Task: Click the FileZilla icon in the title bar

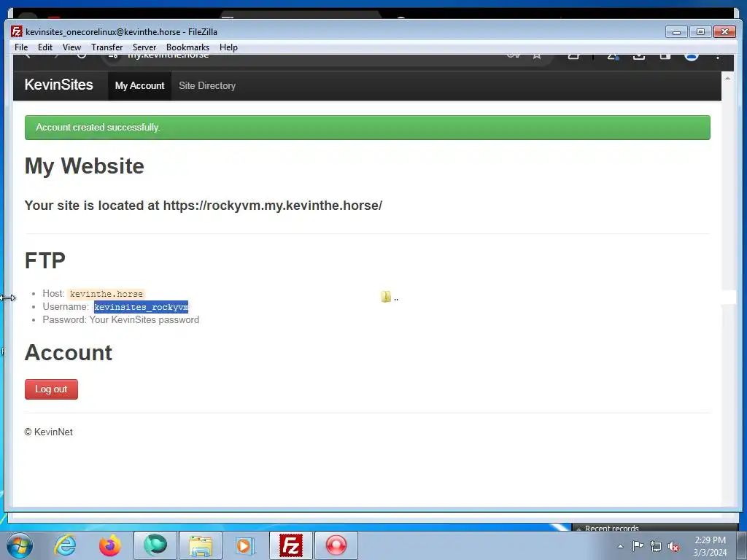Action: click(17, 31)
